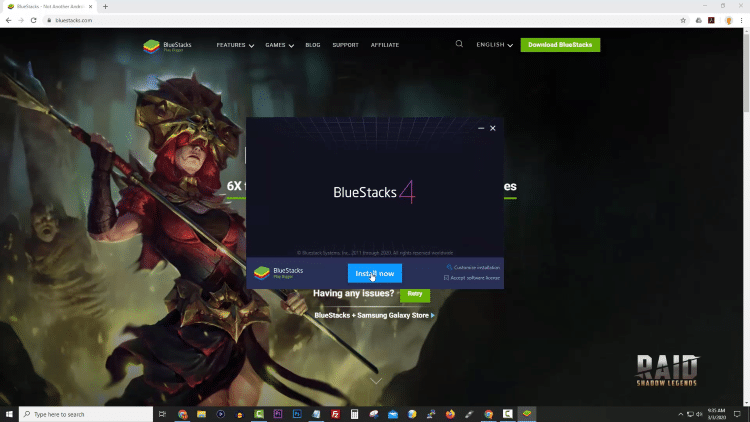750x422 pixels.
Task: Open the Affiliate menu item
Action: (x=384, y=45)
